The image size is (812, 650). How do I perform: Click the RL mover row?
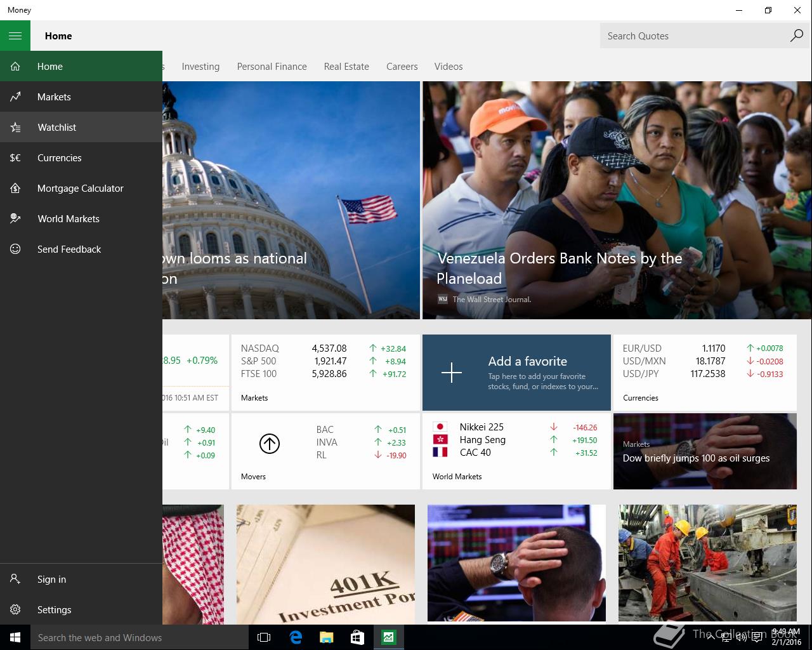361,455
